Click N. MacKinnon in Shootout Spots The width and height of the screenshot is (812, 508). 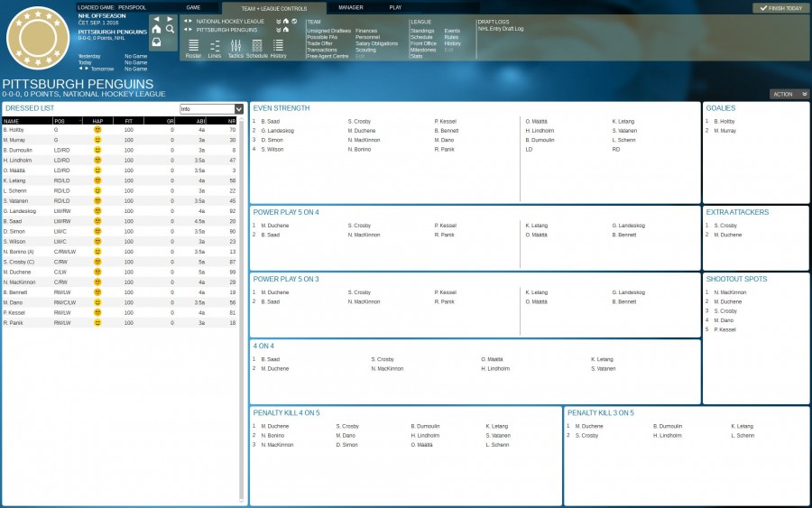[x=730, y=292]
